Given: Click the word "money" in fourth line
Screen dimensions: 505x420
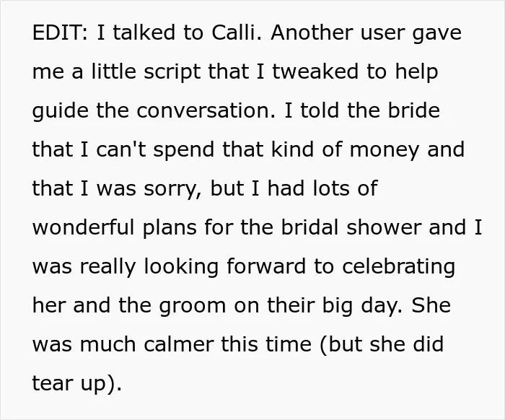Looking at the screenshot, I should coord(385,151).
